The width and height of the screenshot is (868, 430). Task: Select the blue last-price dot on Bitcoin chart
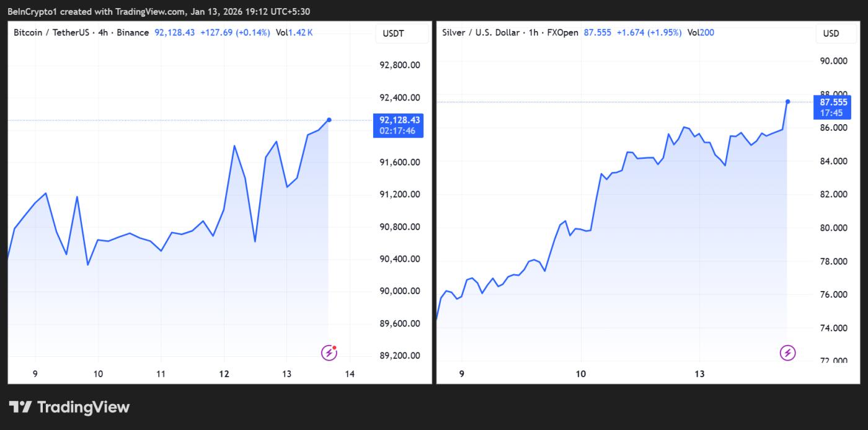click(x=329, y=119)
